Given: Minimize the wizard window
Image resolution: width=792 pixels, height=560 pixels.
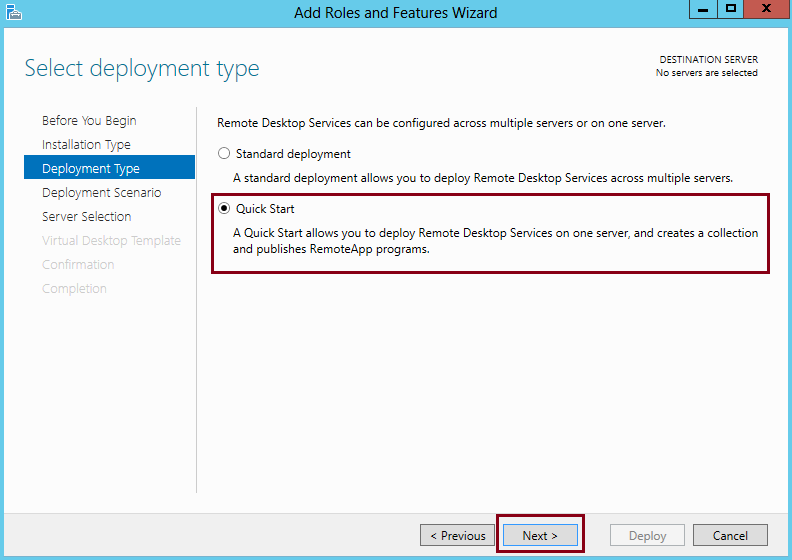Looking at the screenshot, I should pos(703,9).
